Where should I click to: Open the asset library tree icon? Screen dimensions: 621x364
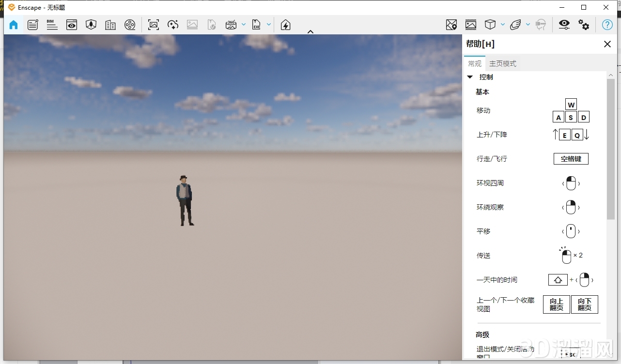click(x=91, y=25)
